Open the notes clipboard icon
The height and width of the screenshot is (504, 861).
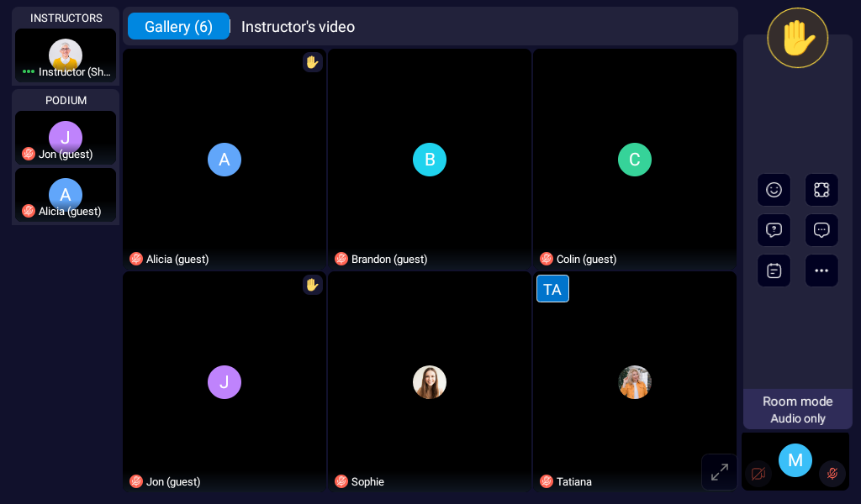(774, 270)
